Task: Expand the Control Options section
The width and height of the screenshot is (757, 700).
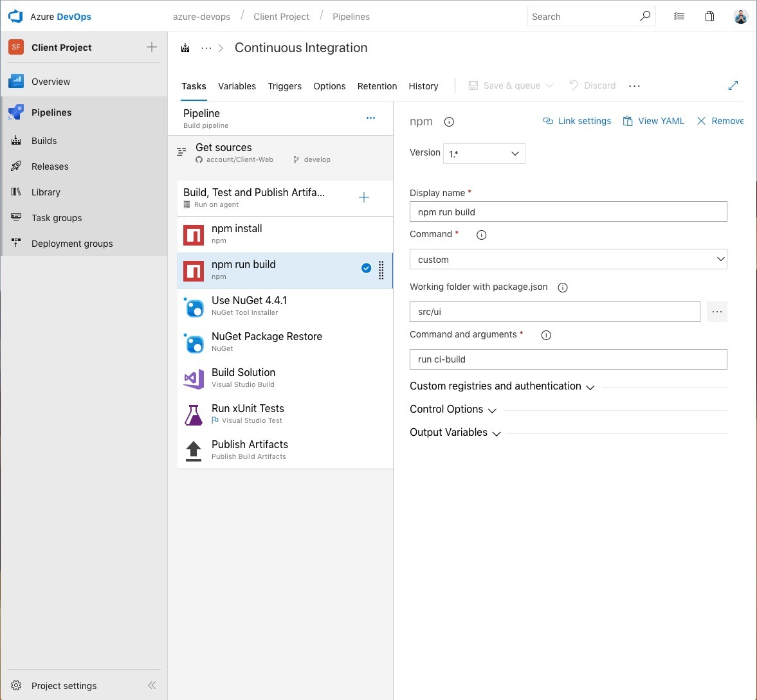Action: (x=453, y=409)
